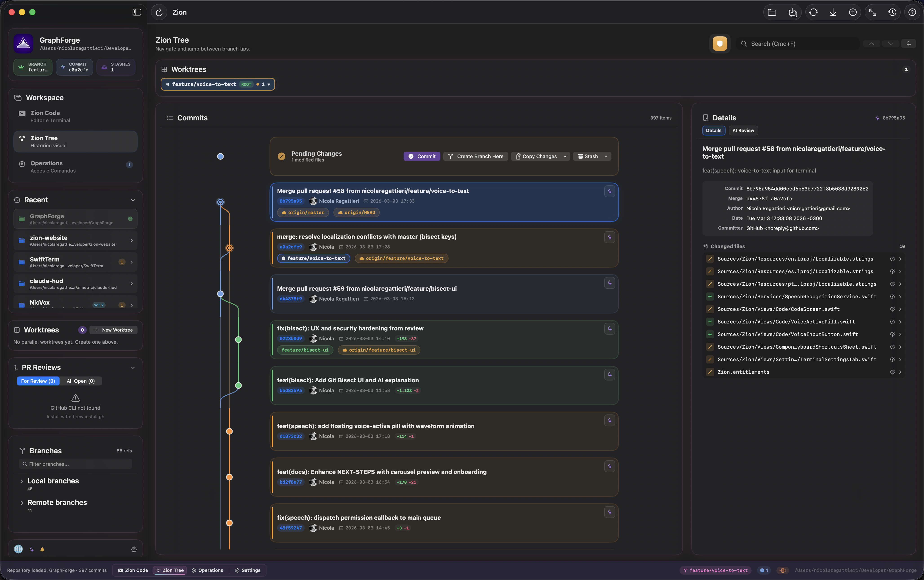Screen dimensions: 924x580
Task: Collapse the Recent section chevron
Action: tap(133, 200)
